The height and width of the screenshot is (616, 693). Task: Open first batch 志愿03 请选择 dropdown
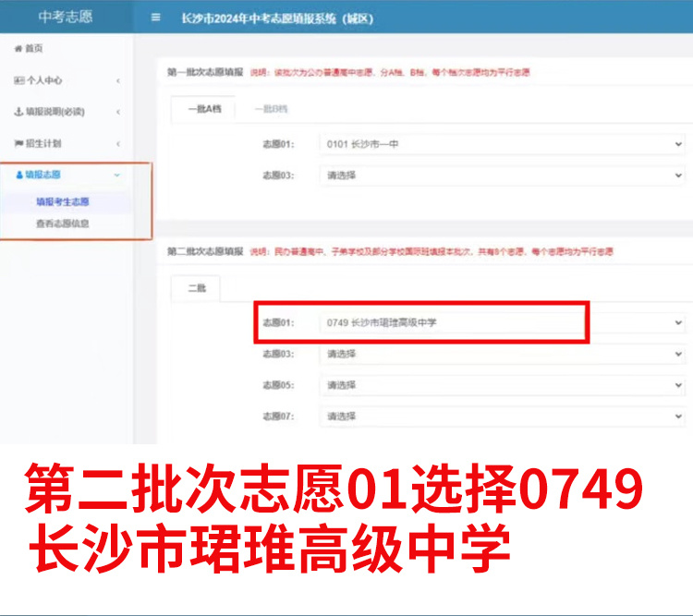point(503,175)
